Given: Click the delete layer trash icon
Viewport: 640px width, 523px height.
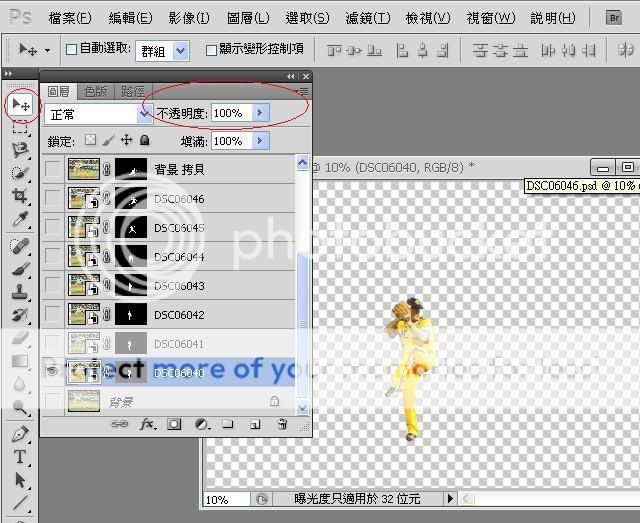Looking at the screenshot, I should click(x=282, y=424).
